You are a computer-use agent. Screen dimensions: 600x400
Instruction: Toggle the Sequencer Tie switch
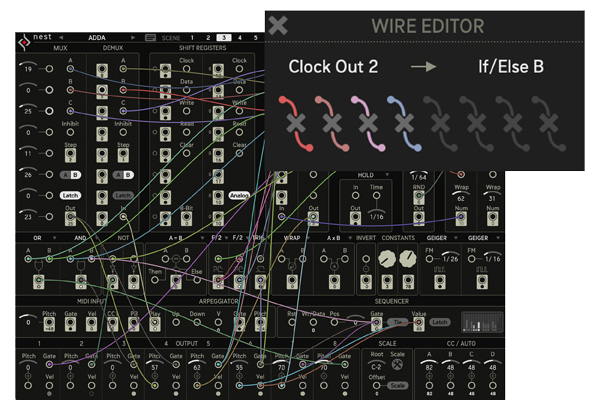tap(398, 322)
